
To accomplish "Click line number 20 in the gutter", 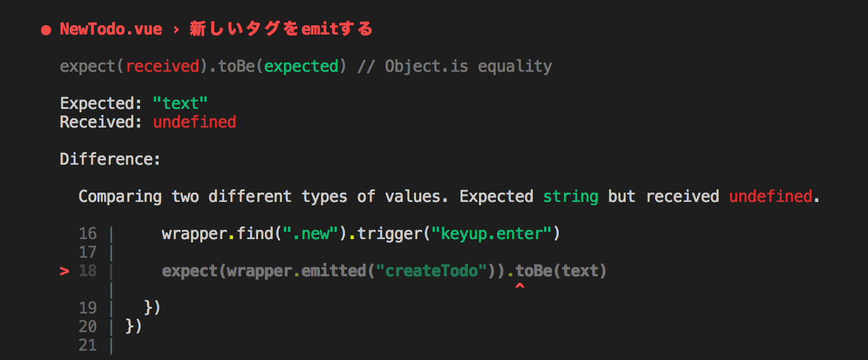I will [x=88, y=327].
